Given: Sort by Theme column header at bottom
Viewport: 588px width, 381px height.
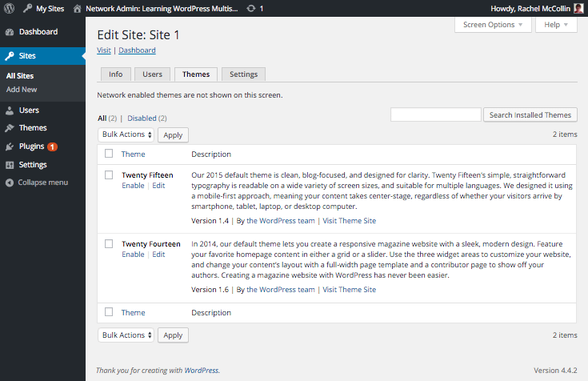Looking at the screenshot, I should (133, 312).
